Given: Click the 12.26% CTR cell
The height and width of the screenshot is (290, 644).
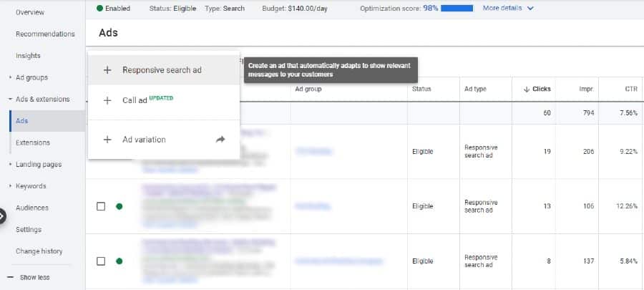Looking at the screenshot, I should tap(627, 206).
